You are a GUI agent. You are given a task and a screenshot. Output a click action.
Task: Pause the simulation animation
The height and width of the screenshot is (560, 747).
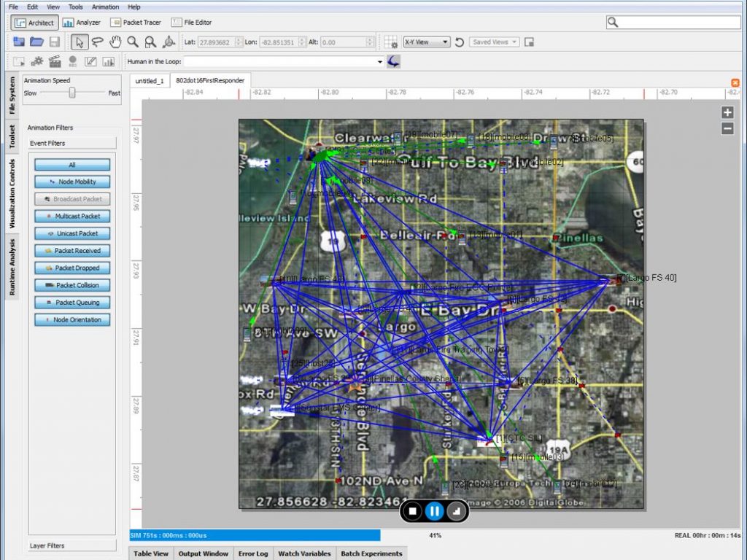tap(435, 511)
